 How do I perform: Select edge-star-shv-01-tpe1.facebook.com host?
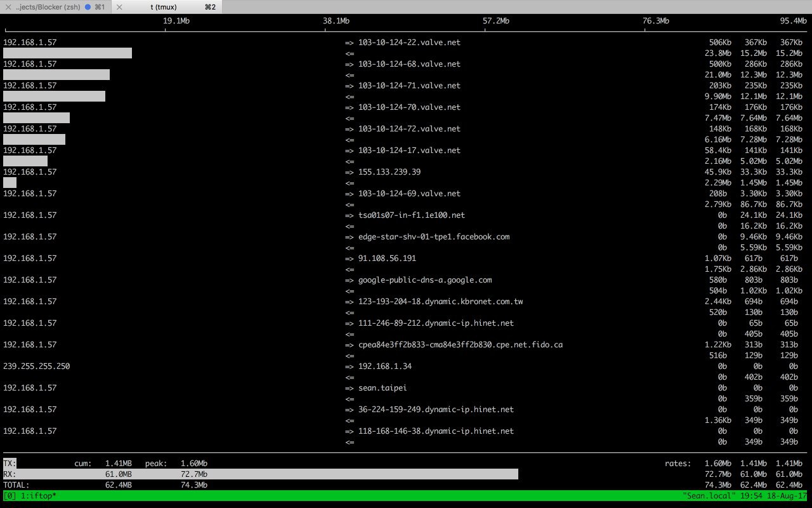pos(434,237)
